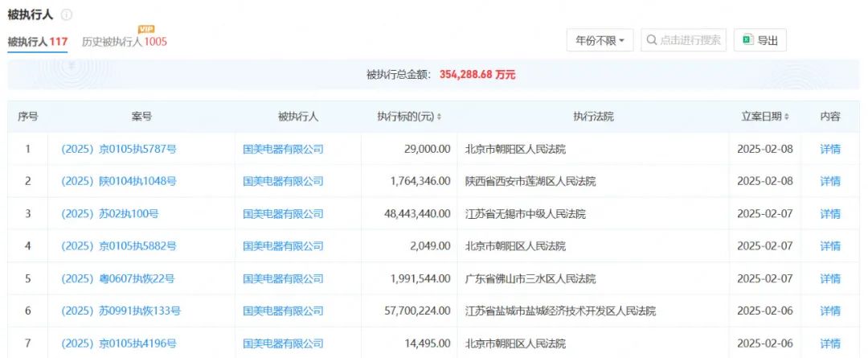Screen dimensions: 868x358
Task: View 详情 for row 7 case
Action: (x=829, y=344)
